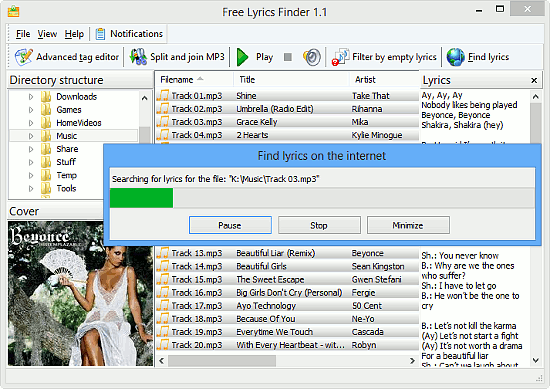Click the app logo in title bar
Image resolution: width=550 pixels, height=389 pixels.
(x=13, y=12)
